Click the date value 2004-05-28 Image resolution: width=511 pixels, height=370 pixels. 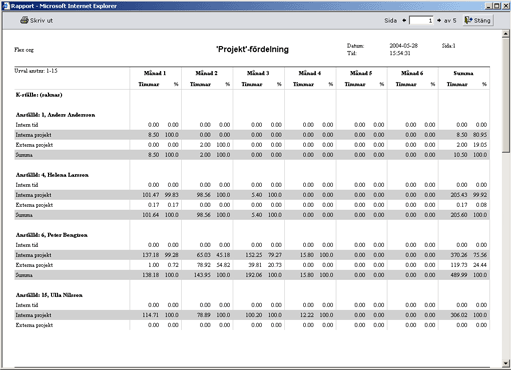click(x=404, y=46)
